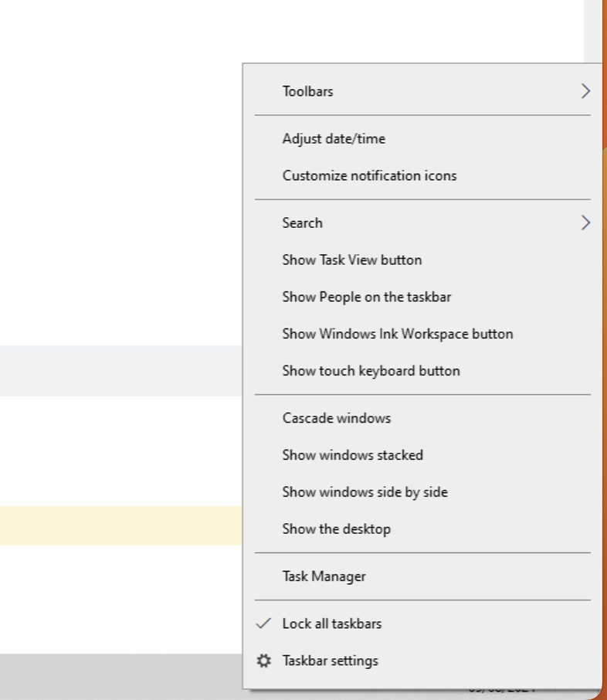Image resolution: width=607 pixels, height=700 pixels.
Task: Choose Cascade windows
Action: point(337,417)
